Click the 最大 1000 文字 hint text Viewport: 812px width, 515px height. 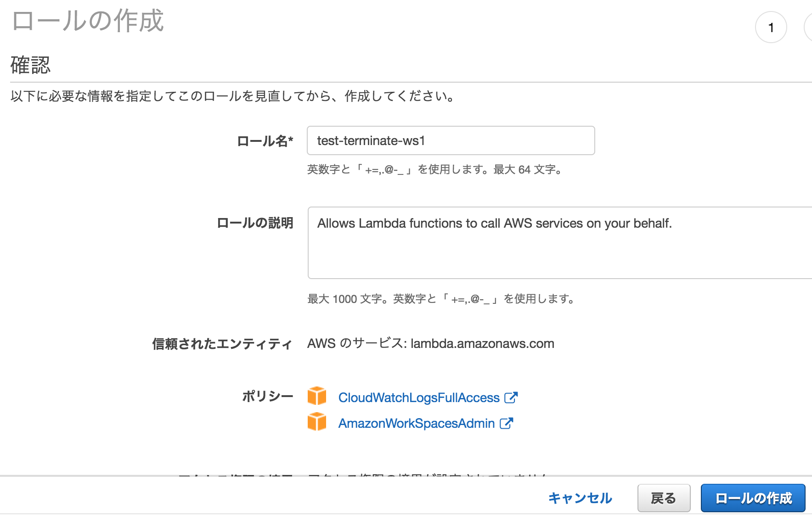click(441, 299)
